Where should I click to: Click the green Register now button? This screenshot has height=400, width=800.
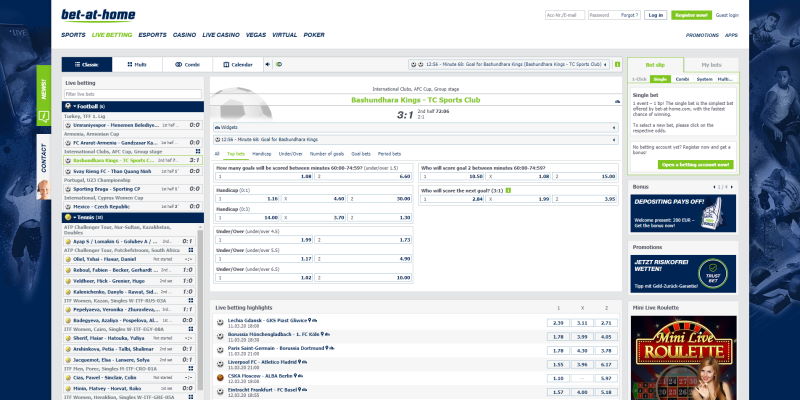click(691, 15)
